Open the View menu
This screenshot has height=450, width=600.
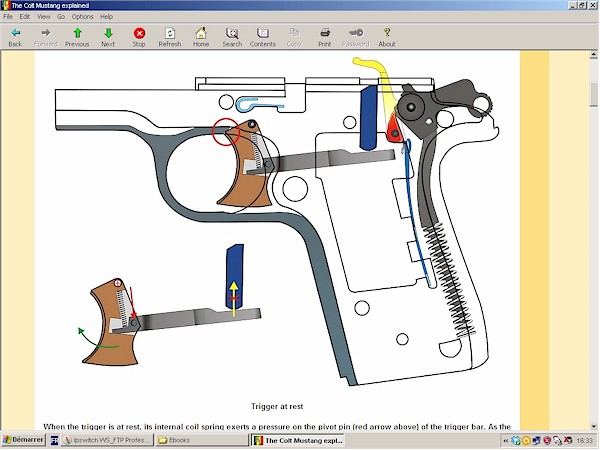[44, 16]
